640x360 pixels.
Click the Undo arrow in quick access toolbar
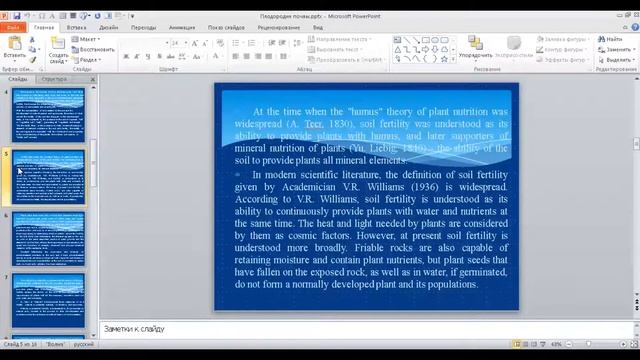pos(27,16)
